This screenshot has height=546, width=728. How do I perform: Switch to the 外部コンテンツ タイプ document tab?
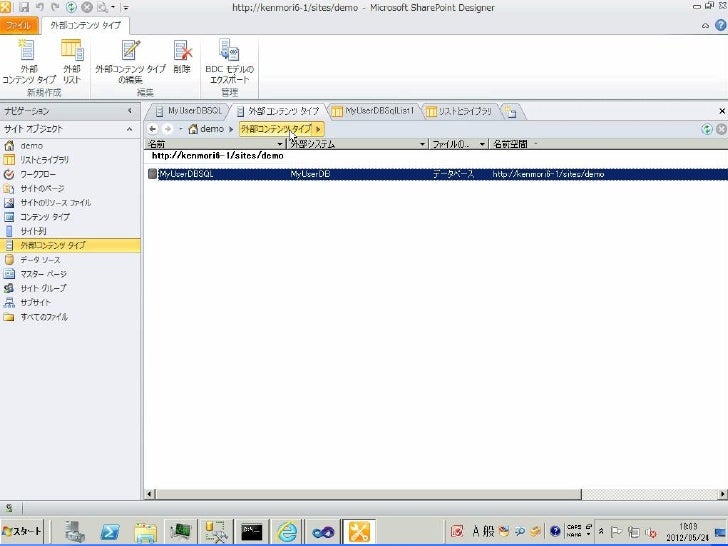(279, 111)
